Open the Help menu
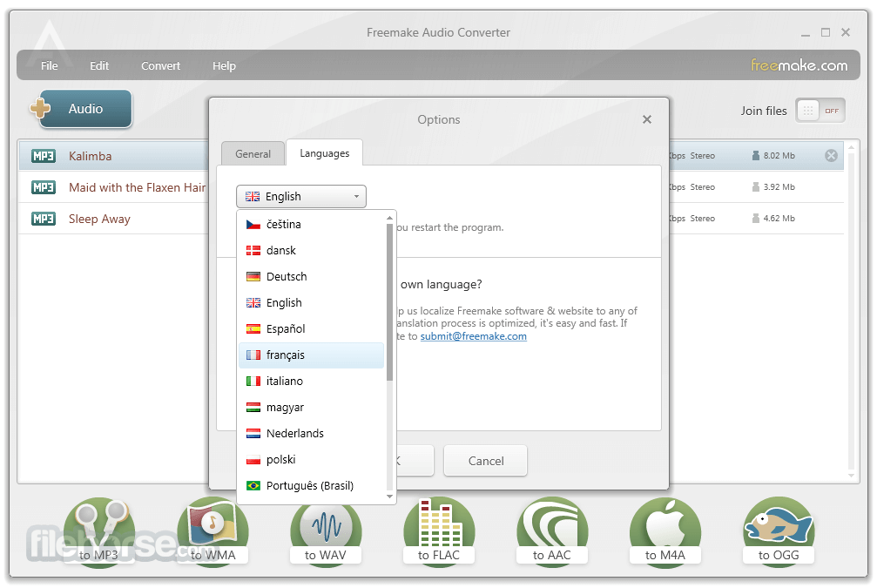Screen dimensions: 877x588 [x=224, y=66]
